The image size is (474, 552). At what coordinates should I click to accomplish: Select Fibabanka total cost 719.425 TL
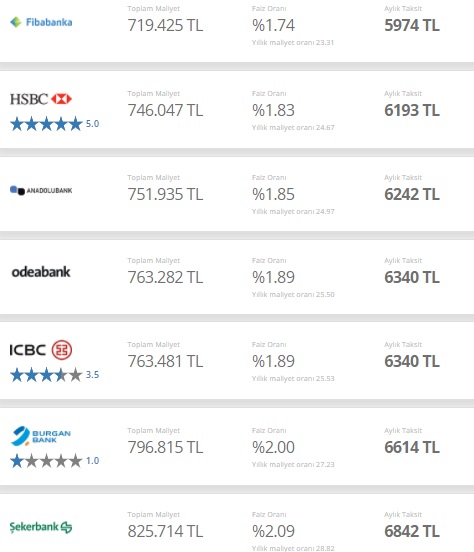pyautogui.click(x=165, y=25)
